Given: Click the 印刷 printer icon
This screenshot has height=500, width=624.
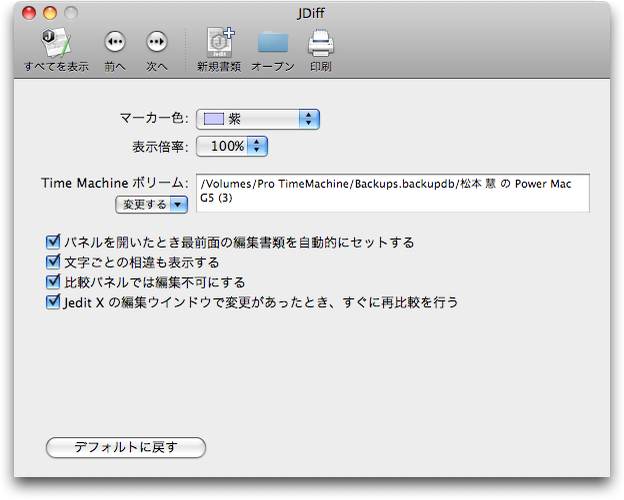Looking at the screenshot, I should [x=320, y=42].
